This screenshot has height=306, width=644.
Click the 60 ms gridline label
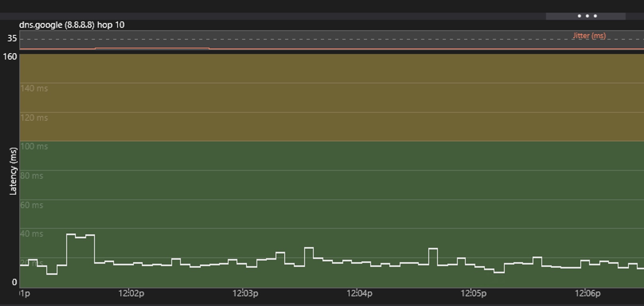32,205
